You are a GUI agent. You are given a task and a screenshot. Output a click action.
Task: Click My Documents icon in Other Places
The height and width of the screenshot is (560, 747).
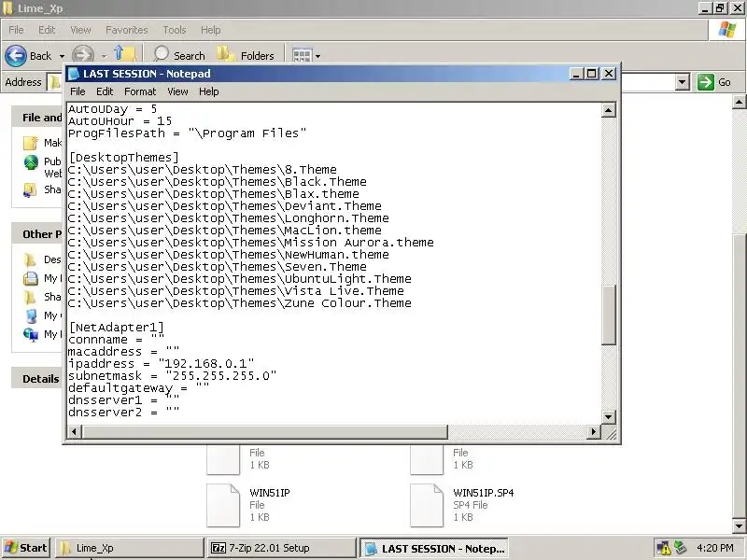(x=31, y=278)
